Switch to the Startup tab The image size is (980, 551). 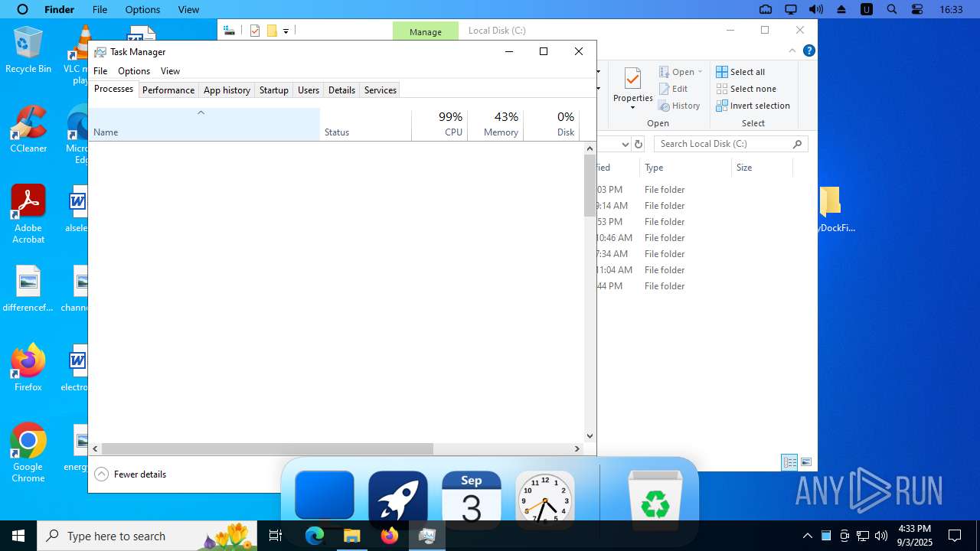(273, 90)
